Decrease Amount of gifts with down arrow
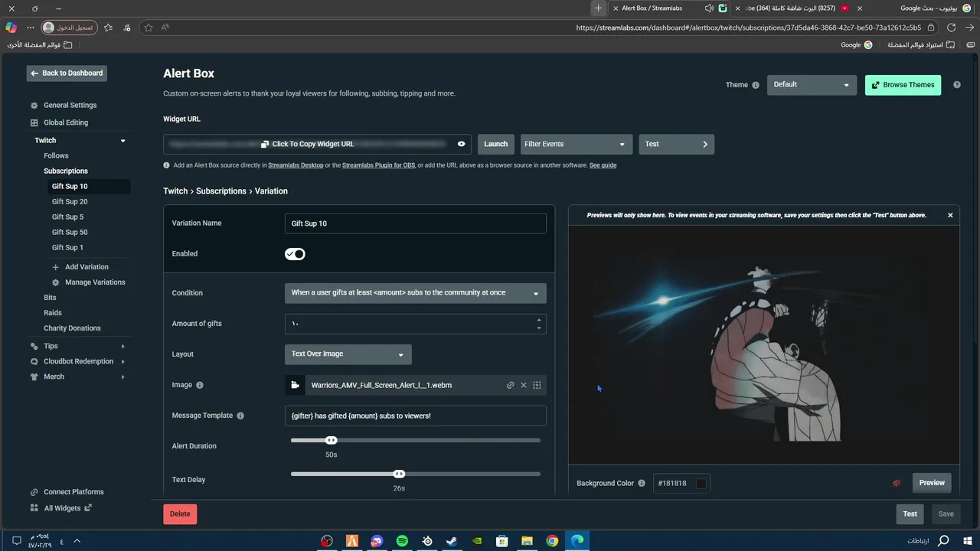 pos(539,328)
